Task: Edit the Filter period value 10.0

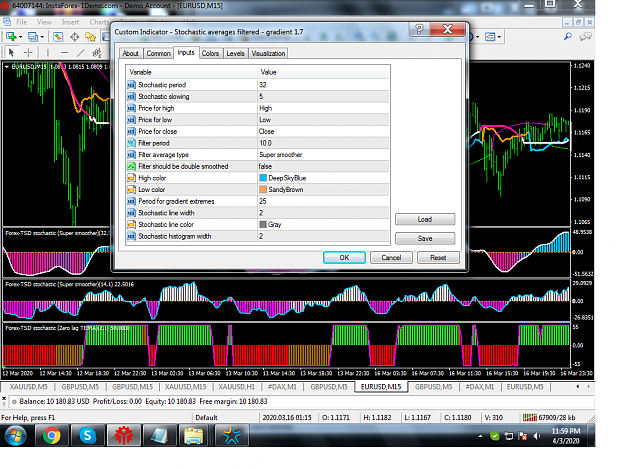Action: (323, 143)
